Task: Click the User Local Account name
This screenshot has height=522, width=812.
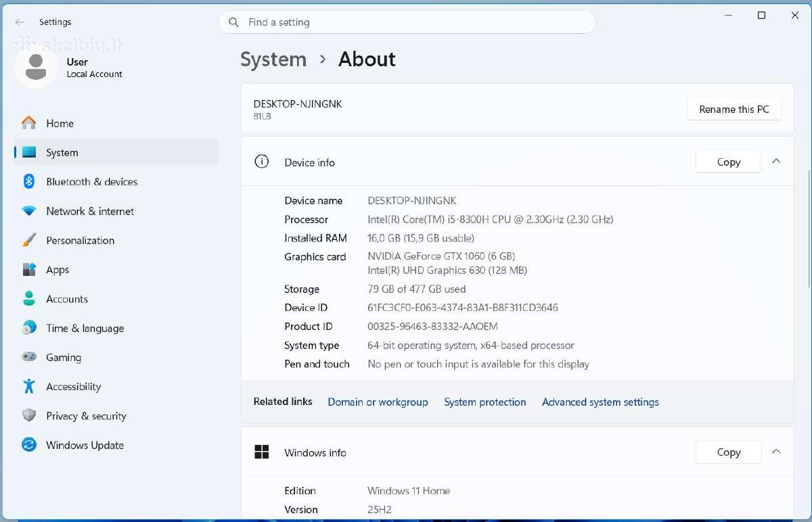Action: click(94, 68)
